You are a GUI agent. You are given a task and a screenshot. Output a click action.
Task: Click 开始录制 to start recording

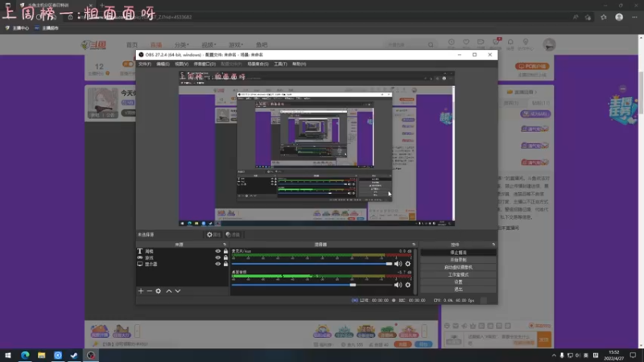coord(458,260)
